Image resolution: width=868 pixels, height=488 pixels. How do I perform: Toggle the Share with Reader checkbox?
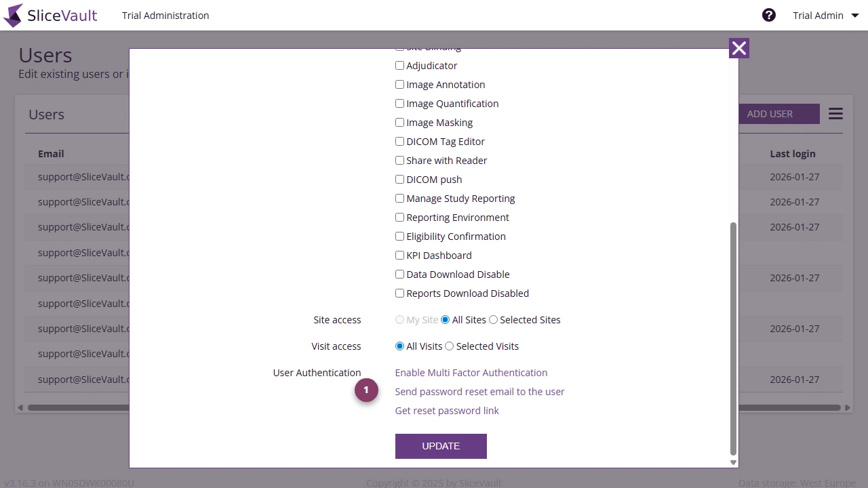pos(399,160)
